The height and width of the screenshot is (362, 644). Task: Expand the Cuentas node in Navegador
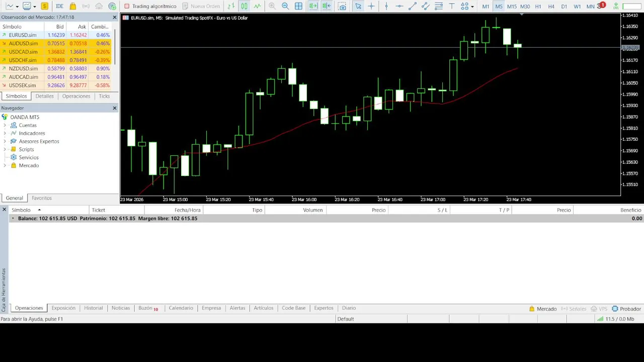5,125
